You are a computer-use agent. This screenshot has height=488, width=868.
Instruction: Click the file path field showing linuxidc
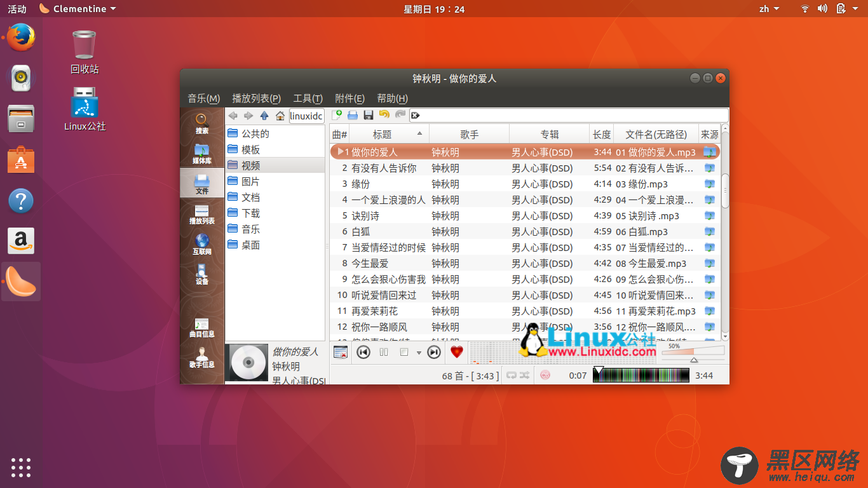[307, 116]
